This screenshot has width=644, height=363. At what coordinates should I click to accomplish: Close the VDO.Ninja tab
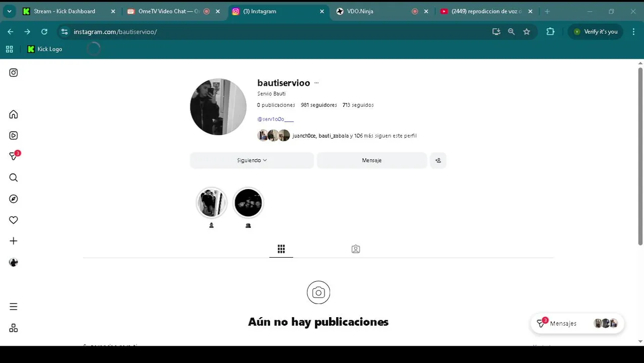pyautogui.click(x=426, y=11)
